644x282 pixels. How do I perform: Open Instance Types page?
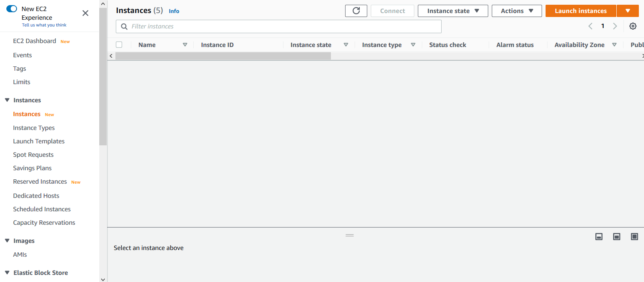[34, 128]
